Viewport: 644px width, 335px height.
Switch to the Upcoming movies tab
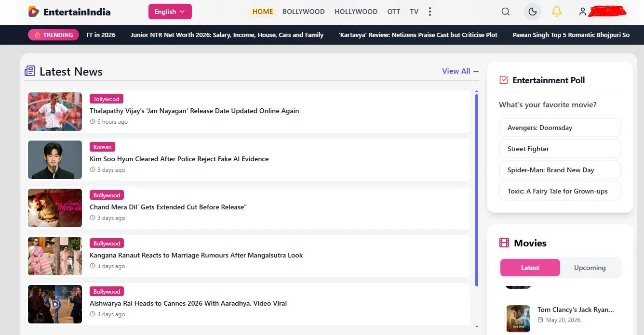590,268
